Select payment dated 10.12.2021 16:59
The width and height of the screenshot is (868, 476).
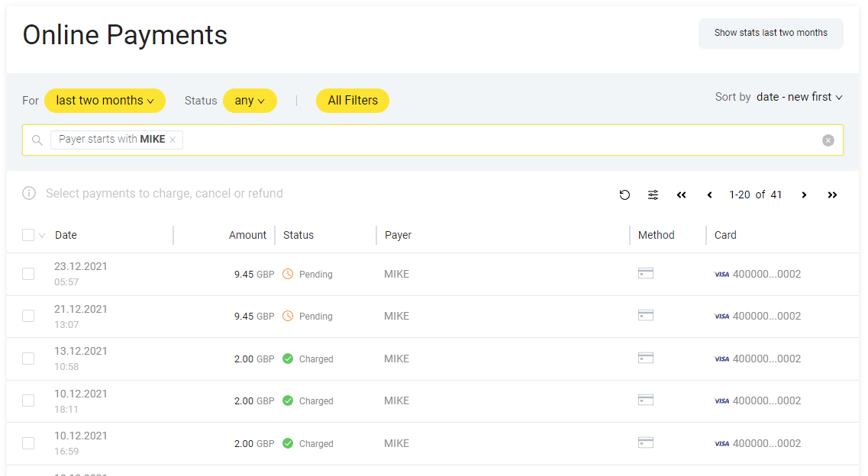[28, 443]
